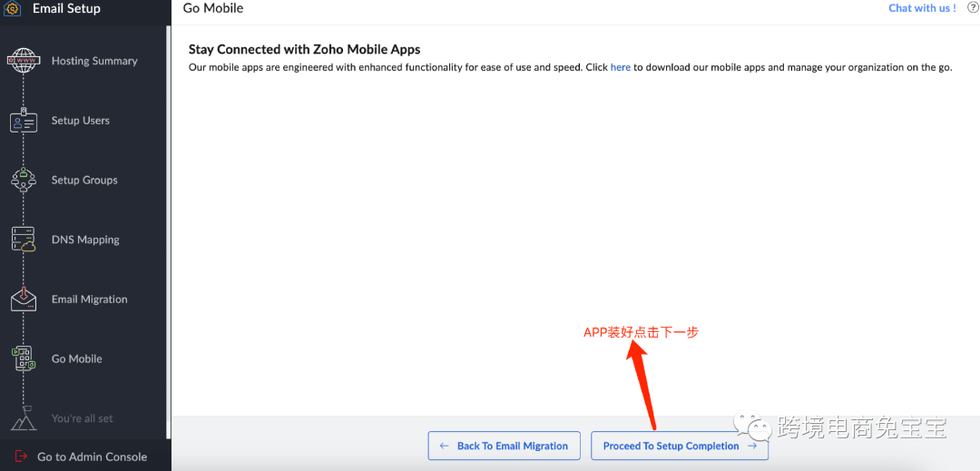980x471 pixels.
Task: Click the Email Migration envelope icon
Action: [24, 299]
